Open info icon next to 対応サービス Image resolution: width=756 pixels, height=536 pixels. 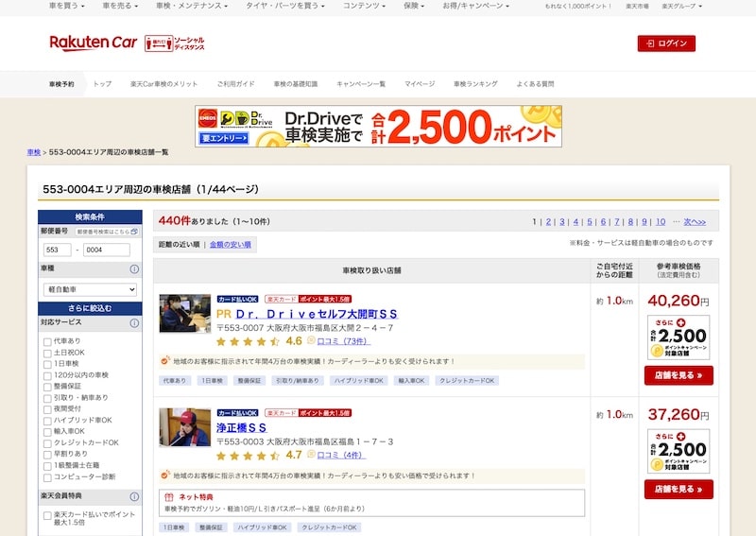(x=134, y=323)
